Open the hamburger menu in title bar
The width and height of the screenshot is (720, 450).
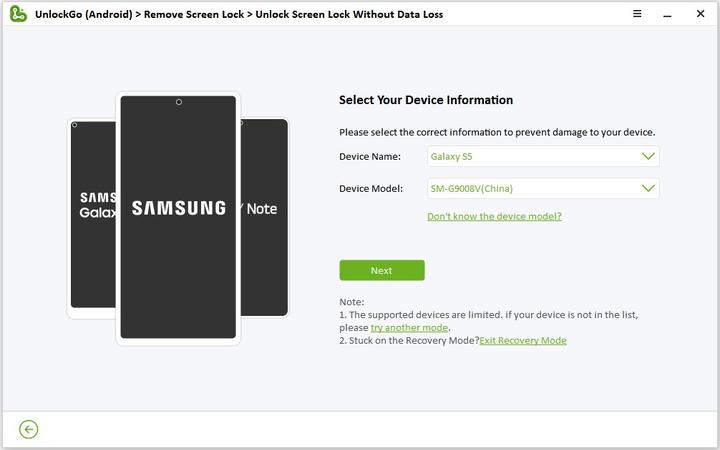638,14
